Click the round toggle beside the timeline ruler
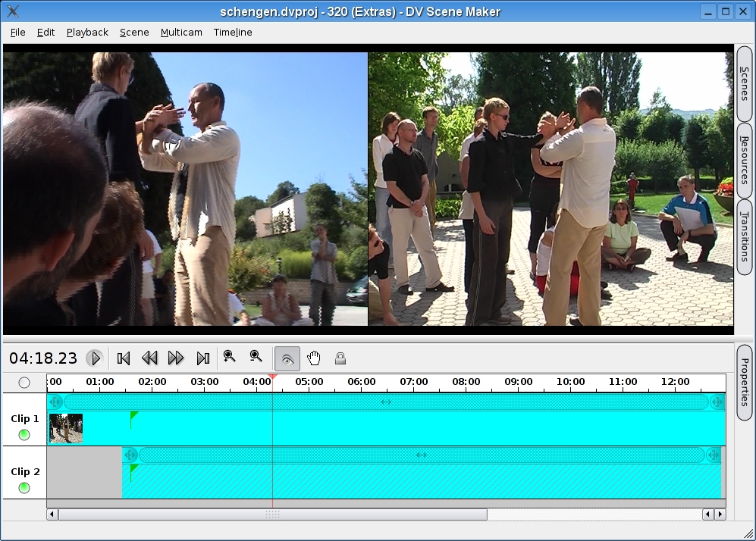The height and width of the screenshot is (541, 756). 24,383
